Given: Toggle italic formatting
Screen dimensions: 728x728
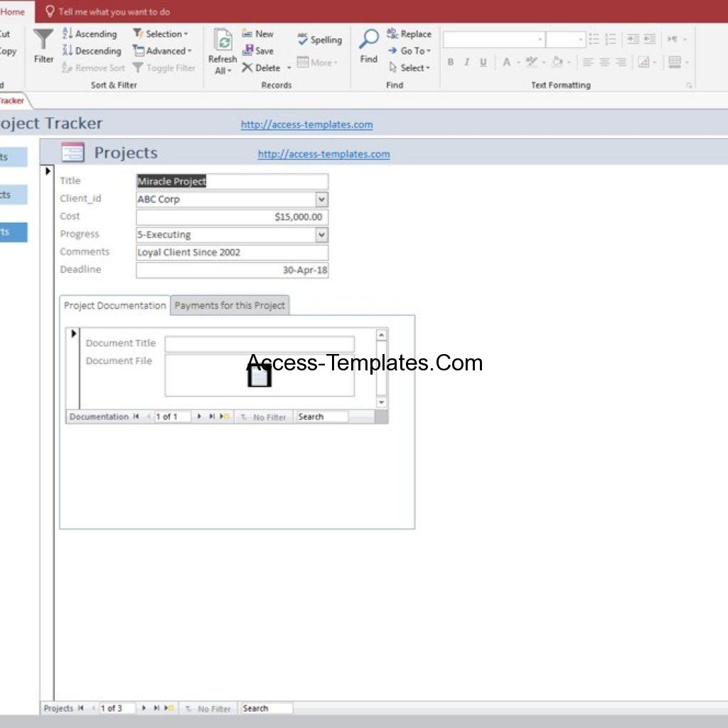Looking at the screenshot, I should pyautogui.click(x=466, y=63).
